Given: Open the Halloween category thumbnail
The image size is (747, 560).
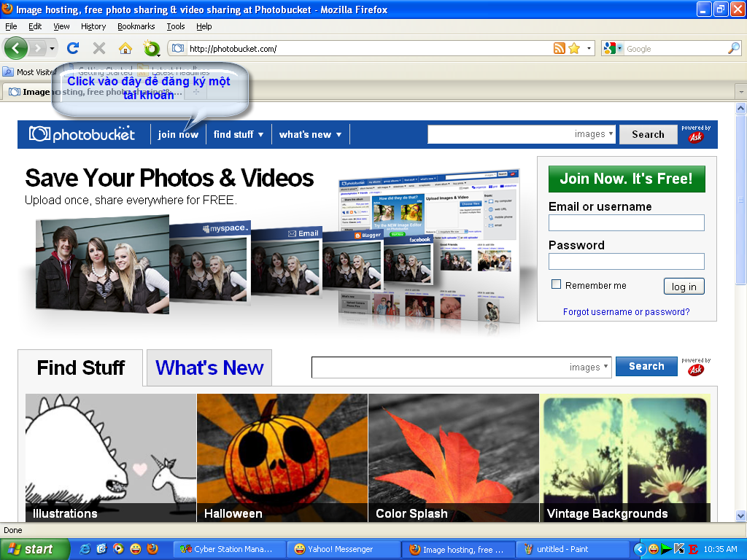Looking at the screenshot, I should pos(282,458).
